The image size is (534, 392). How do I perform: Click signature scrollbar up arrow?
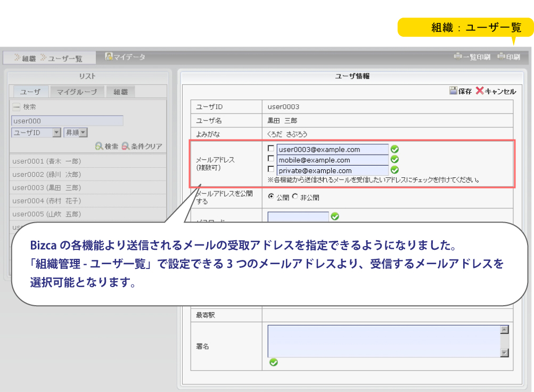[x=505, y=330]
